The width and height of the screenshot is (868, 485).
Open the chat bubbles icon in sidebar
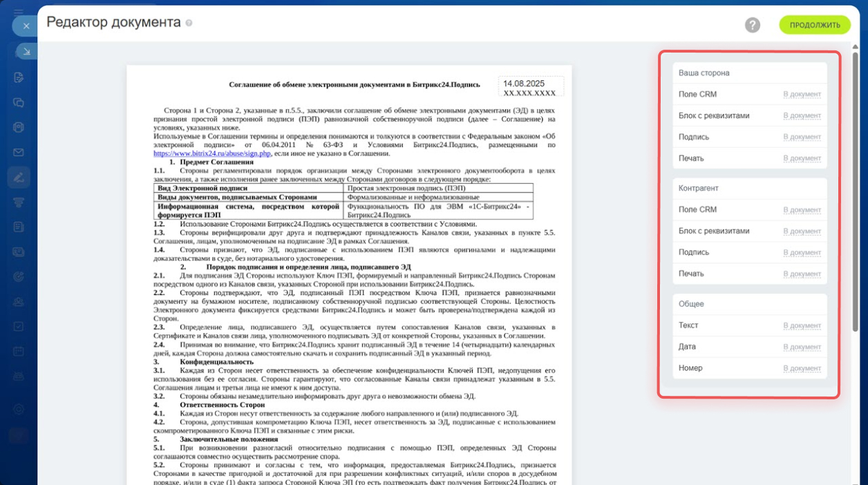pos(19,102)
